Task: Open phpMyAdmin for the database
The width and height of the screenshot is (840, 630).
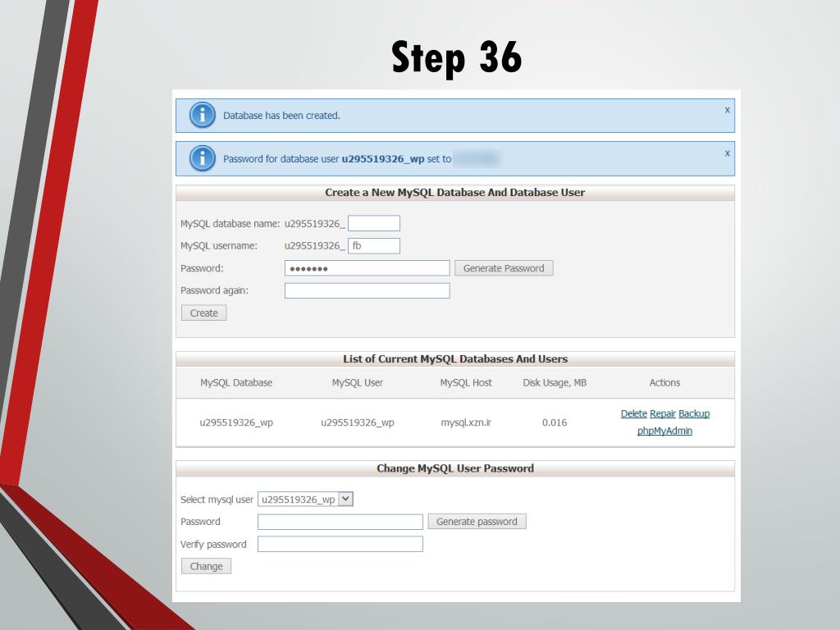Action: [664, 431]
